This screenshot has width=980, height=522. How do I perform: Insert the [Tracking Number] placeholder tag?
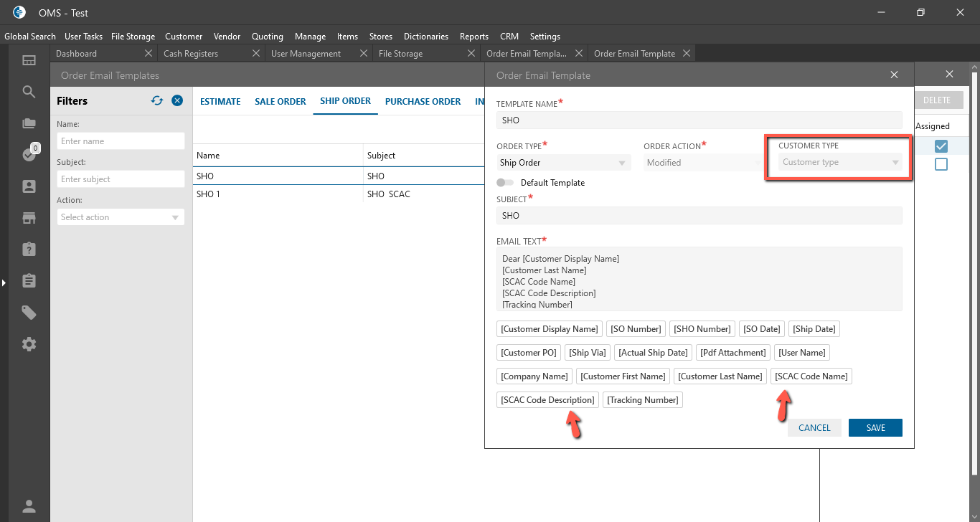coord(642,400)
